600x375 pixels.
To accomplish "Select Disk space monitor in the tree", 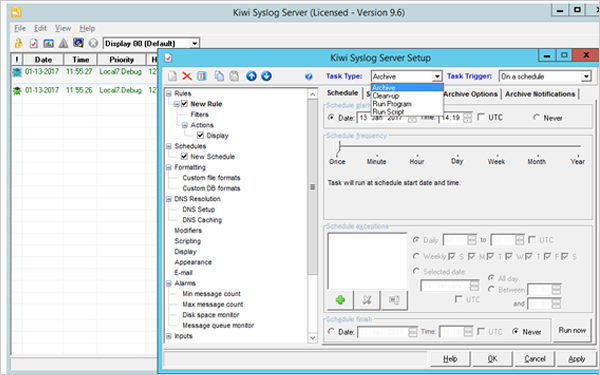I will pos(211,315).
